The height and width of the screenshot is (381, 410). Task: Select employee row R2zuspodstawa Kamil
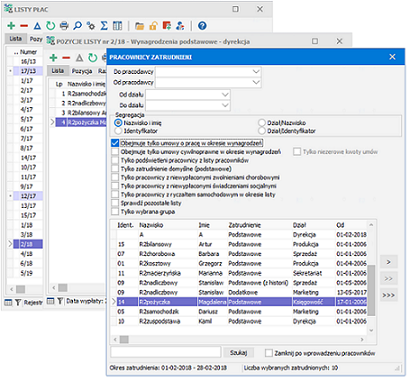click(x=242, y=321)
